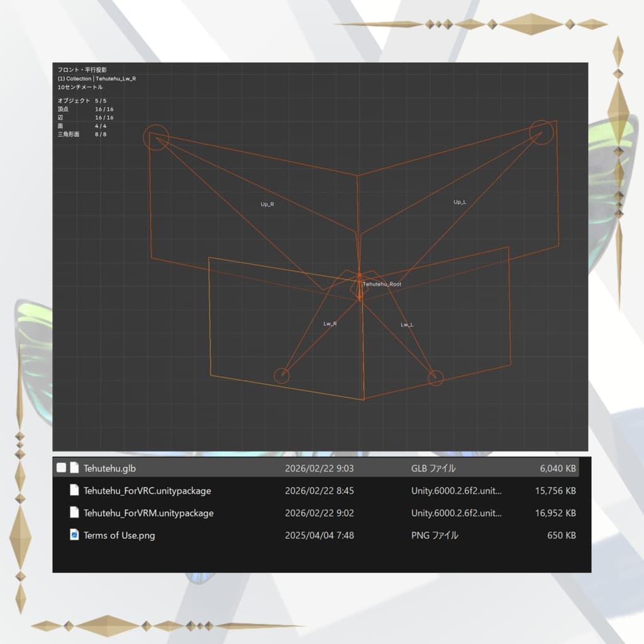Viewport: 644px width, 644px height.
Task: Click the Up_L bone tip circle
Action: (x=541, y=132)
